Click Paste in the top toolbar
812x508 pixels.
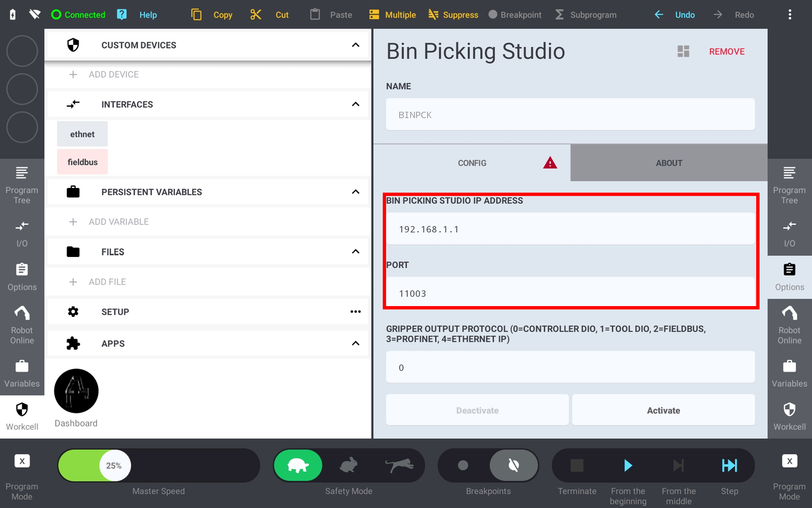[331, 15]
